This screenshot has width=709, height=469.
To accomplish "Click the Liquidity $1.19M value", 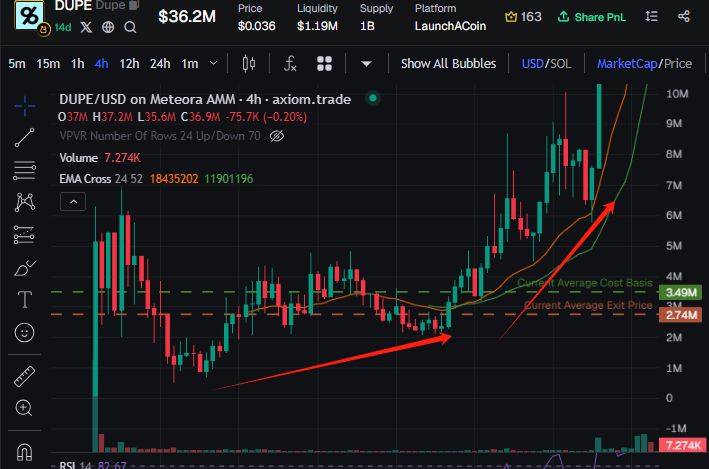I will [317, 26].
